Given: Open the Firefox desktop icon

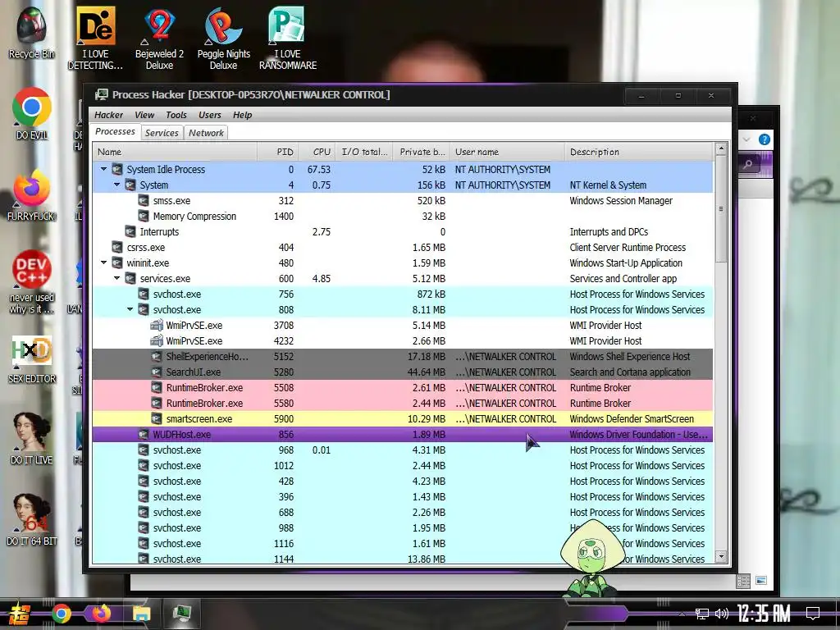Looking at the screenshot, I should (x=31, y=195).
